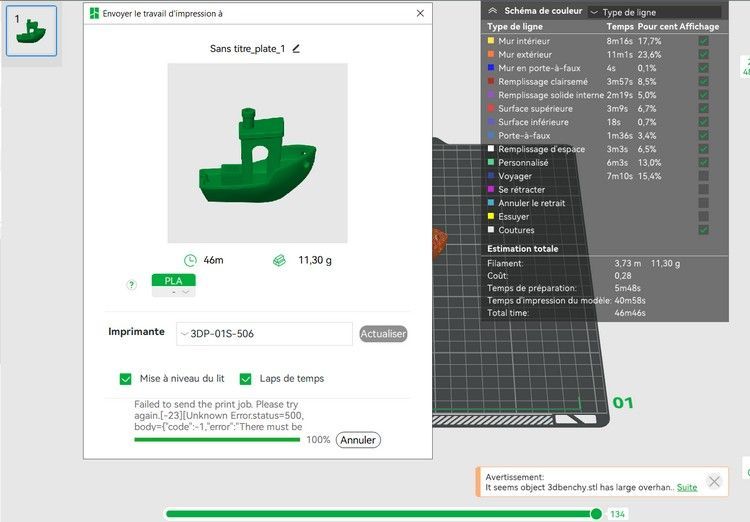
Task: Open the filament mapping help icon
Action: coord(131,285)
